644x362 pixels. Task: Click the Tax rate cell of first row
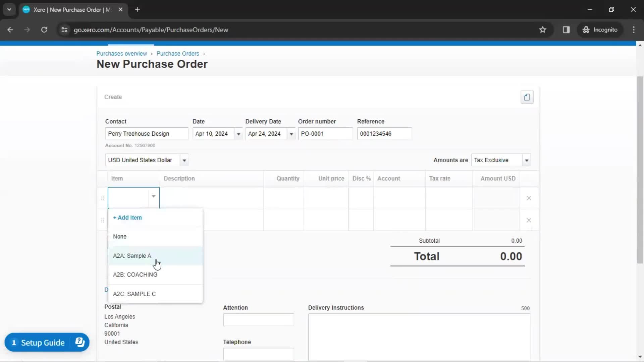click(x=449, y=198)
